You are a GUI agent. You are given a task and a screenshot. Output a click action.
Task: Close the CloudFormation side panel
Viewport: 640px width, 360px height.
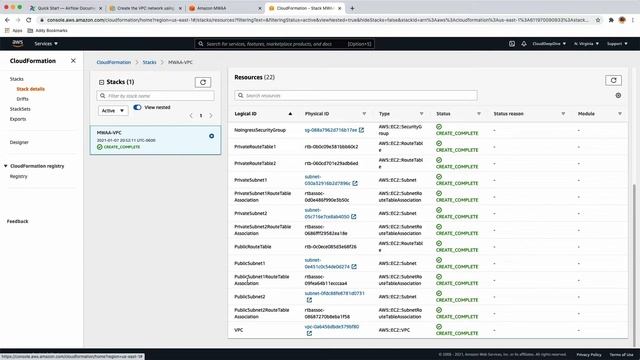coord(73,61)
